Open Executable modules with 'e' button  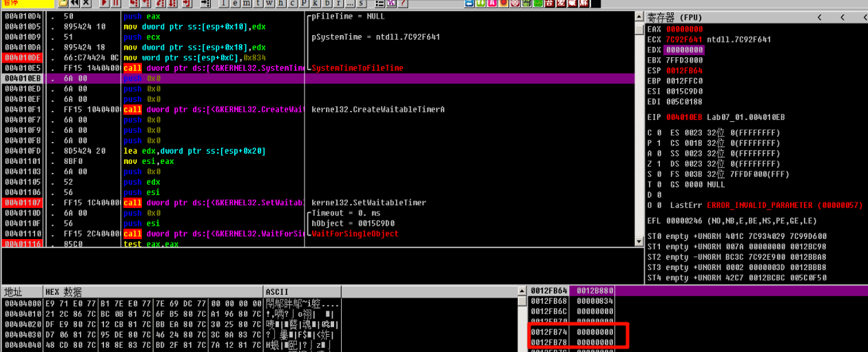[235, 3]
